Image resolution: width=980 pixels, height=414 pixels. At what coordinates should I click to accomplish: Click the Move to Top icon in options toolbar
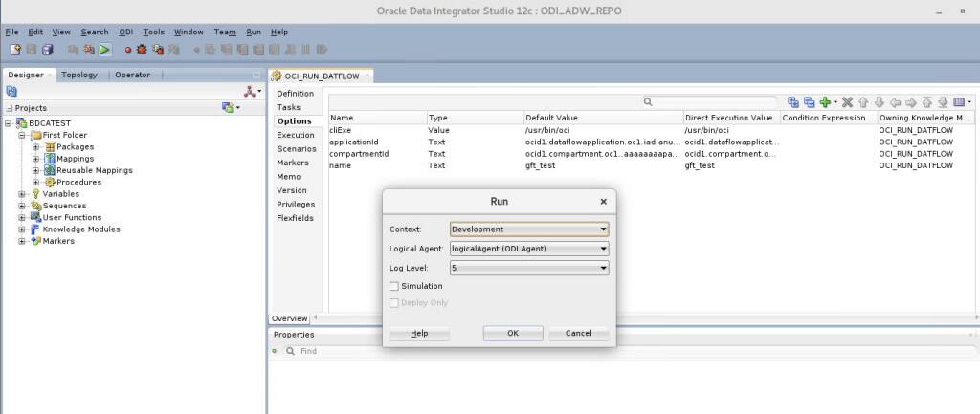point(926,101)
